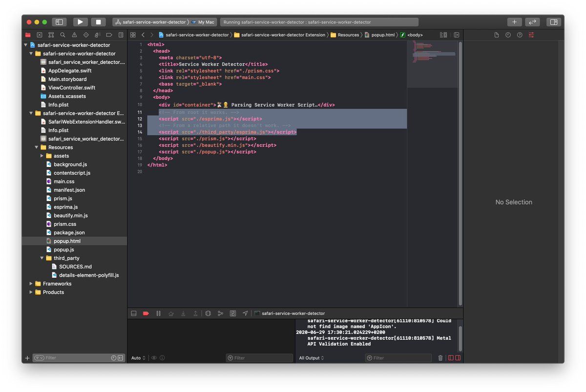586x392 pixels.
Task: Open the Find navigator magnifier icon
Action: pyautogui.click(x=63, y=35)
